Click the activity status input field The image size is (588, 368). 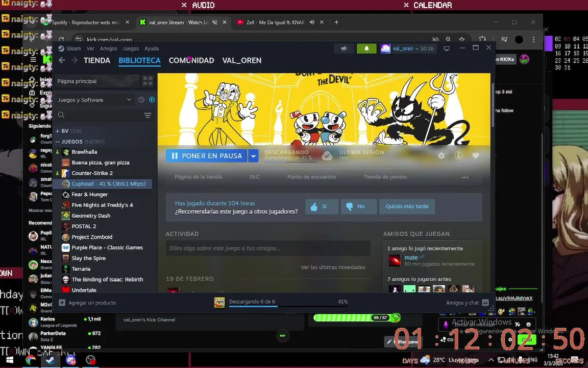pos(268,248)
